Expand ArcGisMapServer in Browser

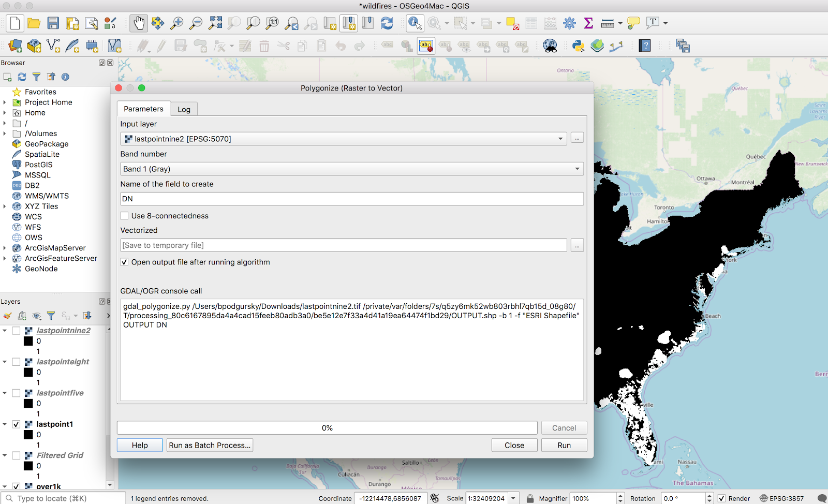[x=5, y=248]
